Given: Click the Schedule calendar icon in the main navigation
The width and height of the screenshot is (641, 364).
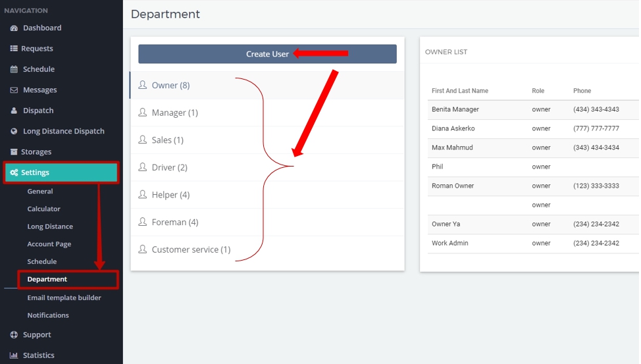Looking at the screenshot, I should pos(14,69).
